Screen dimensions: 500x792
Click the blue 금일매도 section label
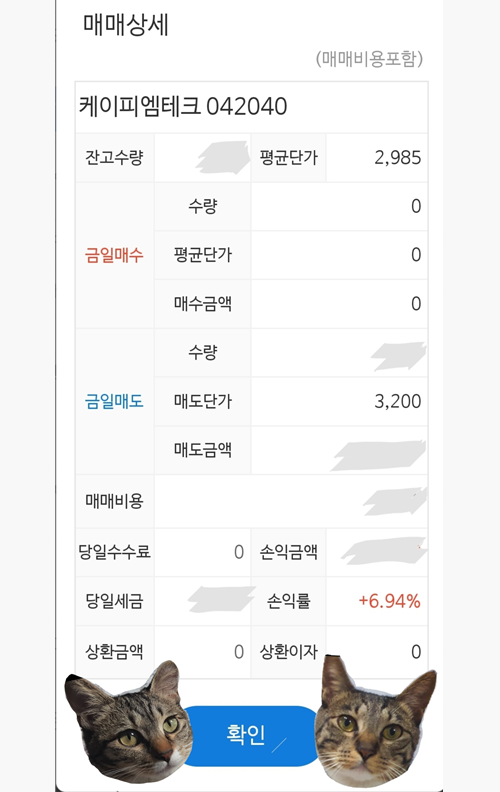click(x=114, y=402)
